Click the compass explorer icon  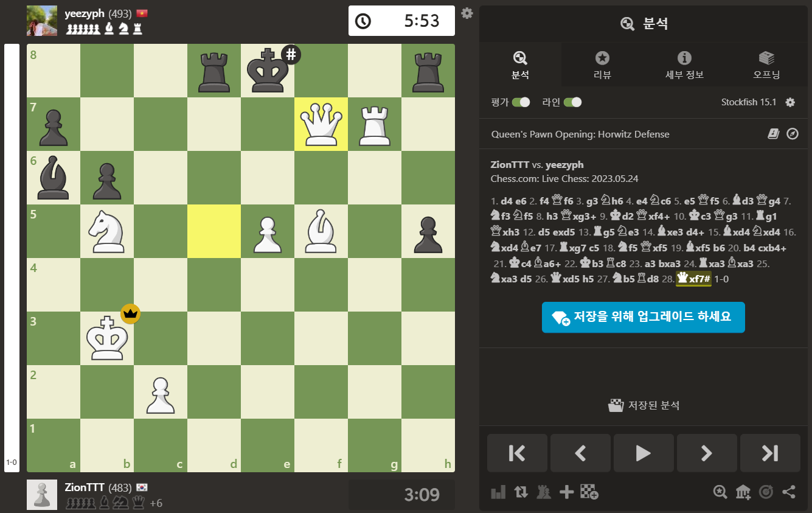point(792,134)
